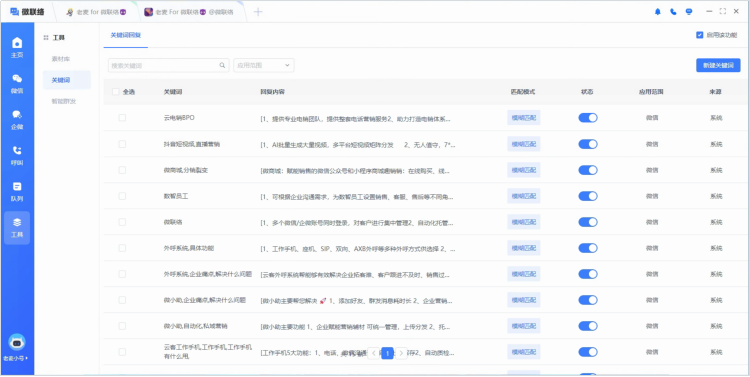Image resolution: width=750 pixels, height=377 pixels.
Task: Click keyword text 外呼系统,具体功能
Action: click(x=188, y=248)
